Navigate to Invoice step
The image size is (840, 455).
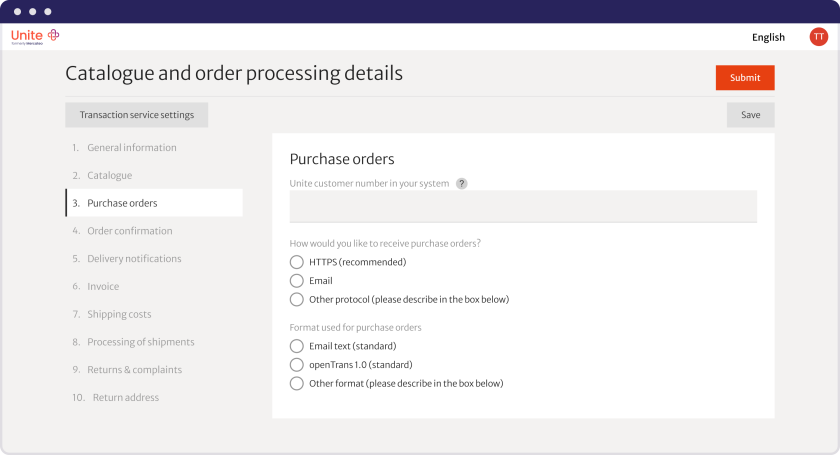coord(103,287)
